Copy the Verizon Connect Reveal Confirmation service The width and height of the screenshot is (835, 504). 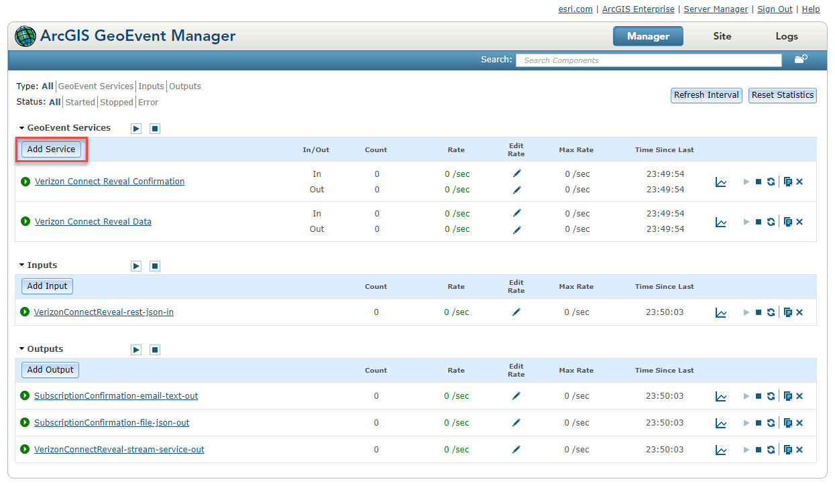pyautogui.click(x=788, y=182)
